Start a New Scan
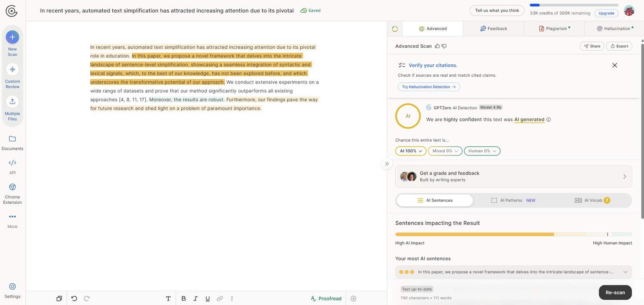Image resolution: width=644 pixels, height=305 pixels. click(12, 43)
